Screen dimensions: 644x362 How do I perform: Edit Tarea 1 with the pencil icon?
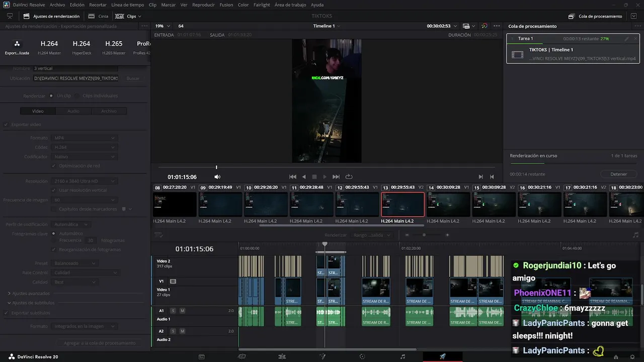[x=626, y=39]
